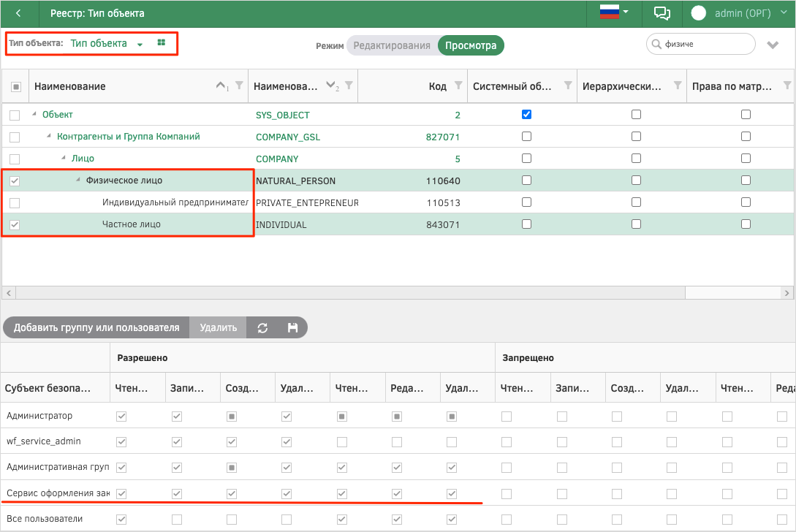Toggle the select-all checkbox in table header
This screenshot has height=532, width=796.
(16, 87)
